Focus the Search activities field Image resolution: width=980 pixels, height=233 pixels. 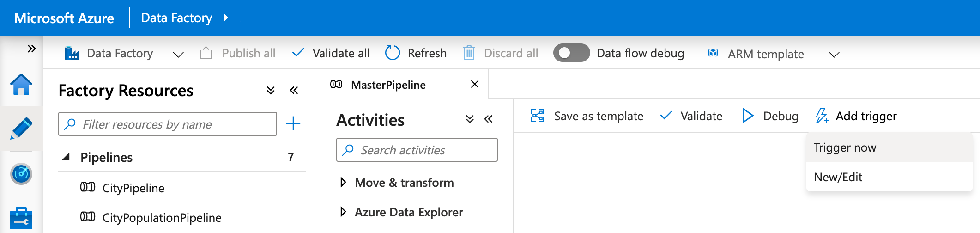click(x=417, y=150)
